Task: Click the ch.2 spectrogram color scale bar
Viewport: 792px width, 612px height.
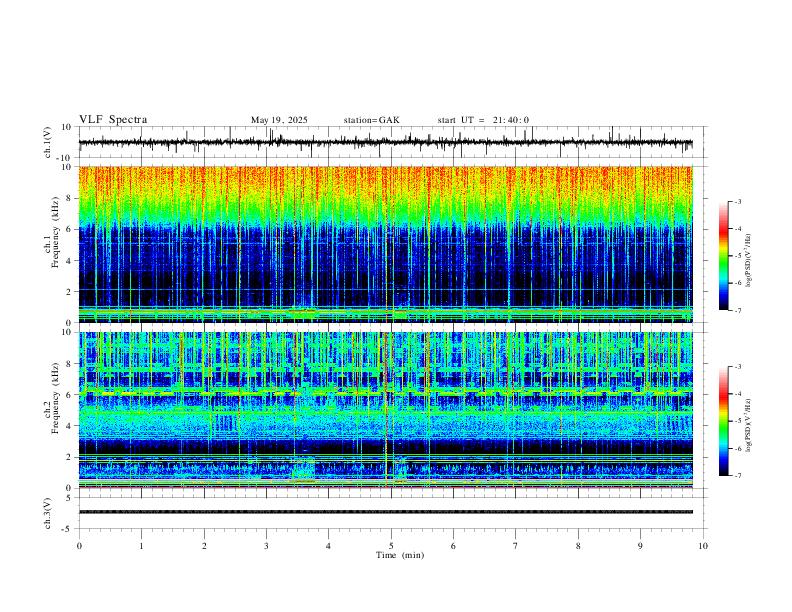Action: [724, 421]
